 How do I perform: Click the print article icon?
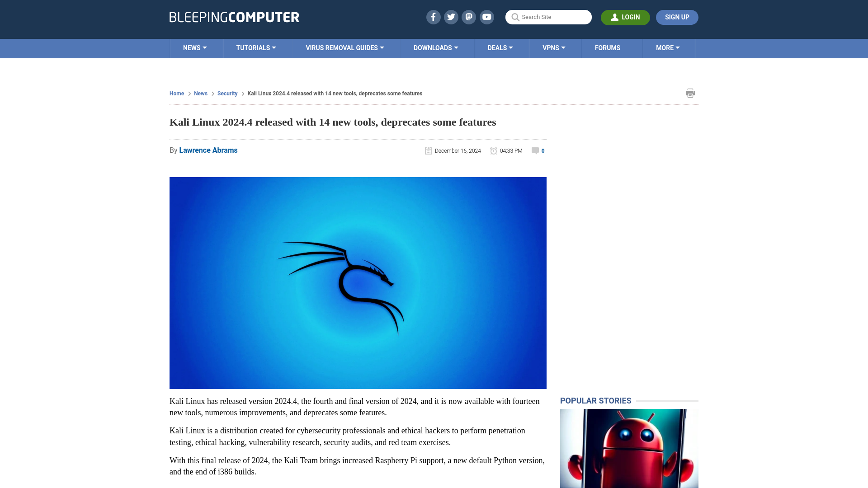point(690,93)
